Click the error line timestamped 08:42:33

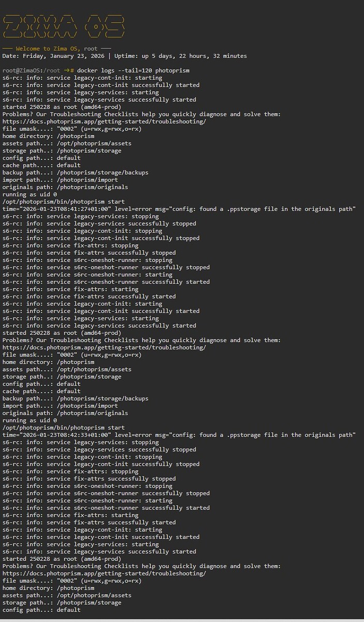179,435
